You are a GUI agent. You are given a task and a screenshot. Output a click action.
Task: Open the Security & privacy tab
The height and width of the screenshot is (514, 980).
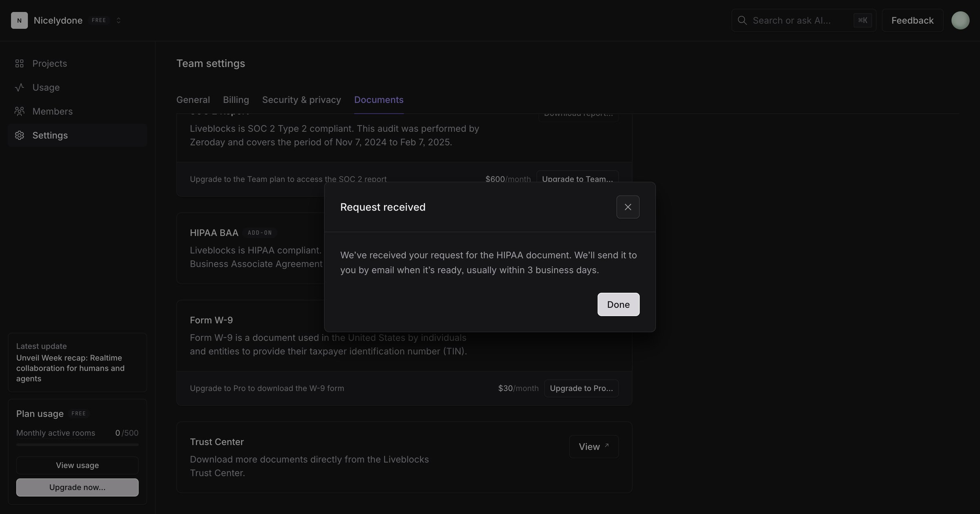tap(301, 100)
